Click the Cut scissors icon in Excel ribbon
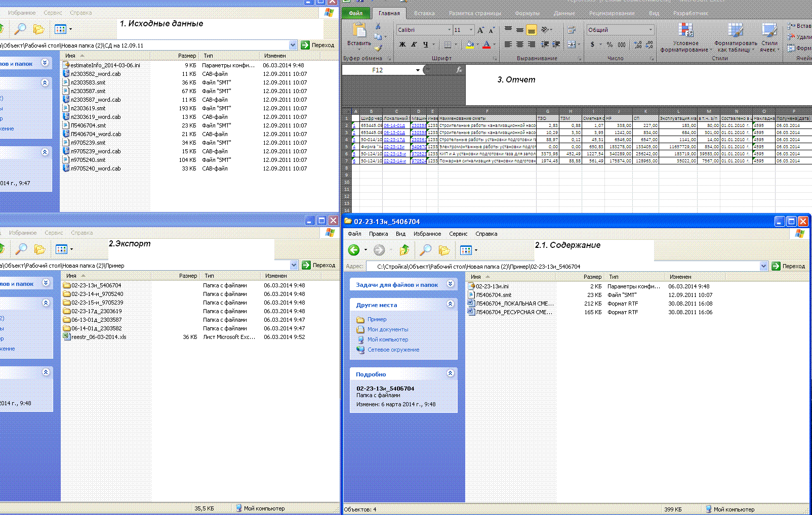Viewport: 812px width, 515px height. [x=378, y=26]
